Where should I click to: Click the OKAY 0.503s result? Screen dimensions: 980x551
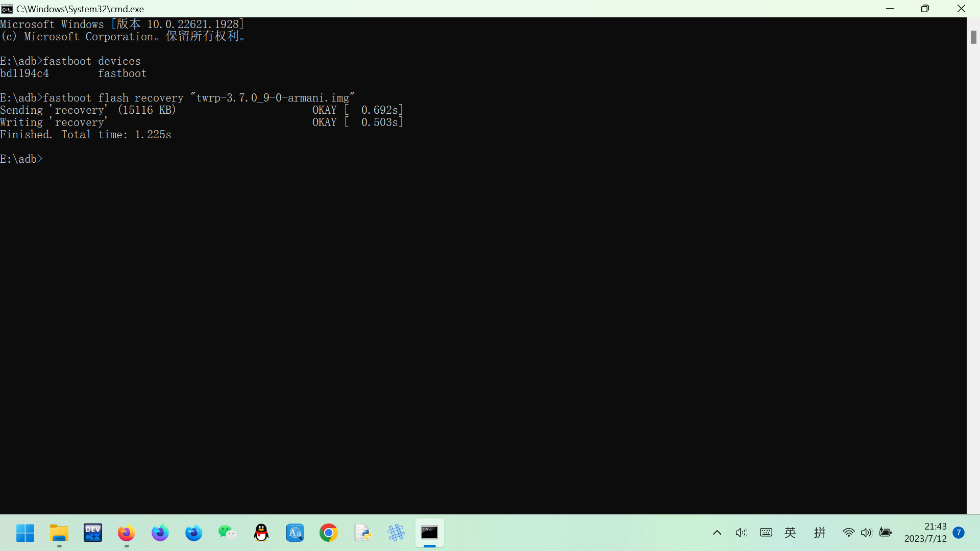click(358, 122)
